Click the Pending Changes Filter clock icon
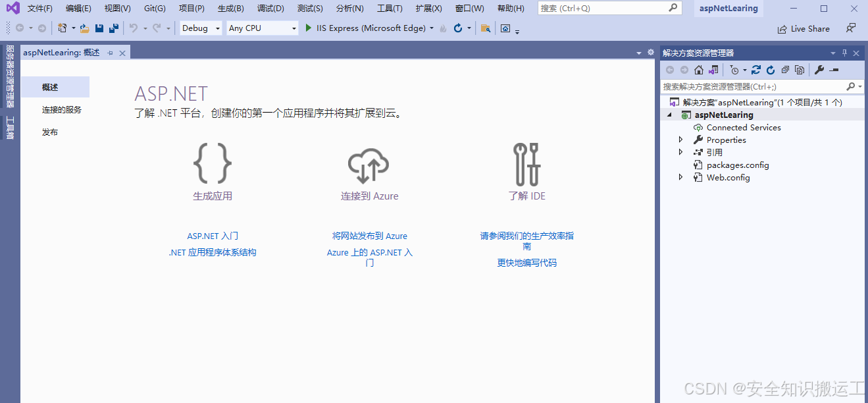Viewport: 868px width, 403px height. (734, 70)
